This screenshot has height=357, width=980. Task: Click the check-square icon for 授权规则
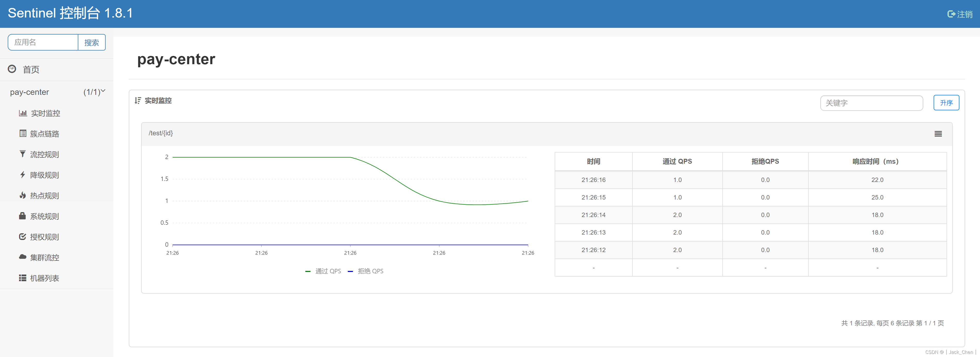tap(23, 237)
